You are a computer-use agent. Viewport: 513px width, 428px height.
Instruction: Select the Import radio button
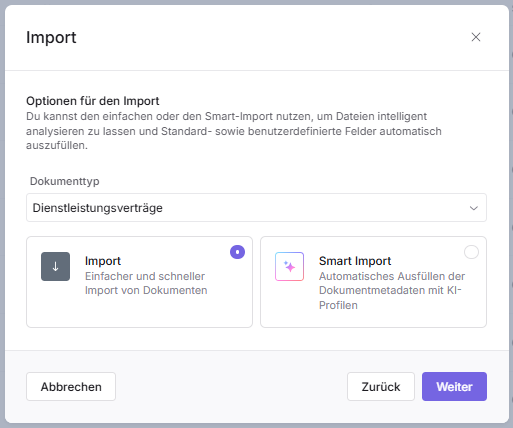coord(237,252)
